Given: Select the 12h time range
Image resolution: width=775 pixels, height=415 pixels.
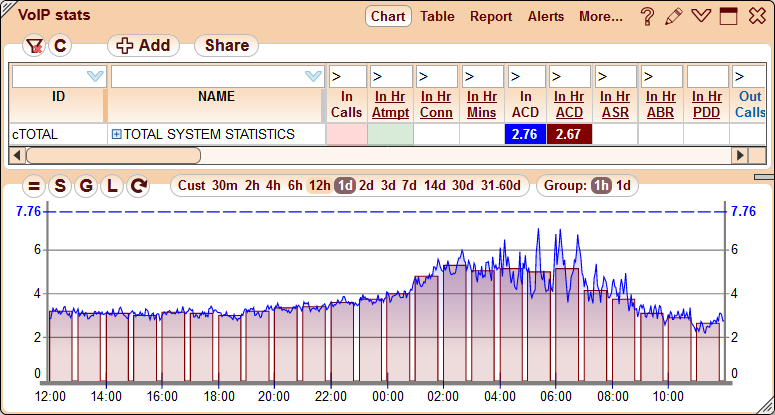Looking at the screenshot, I should (320, 185).
